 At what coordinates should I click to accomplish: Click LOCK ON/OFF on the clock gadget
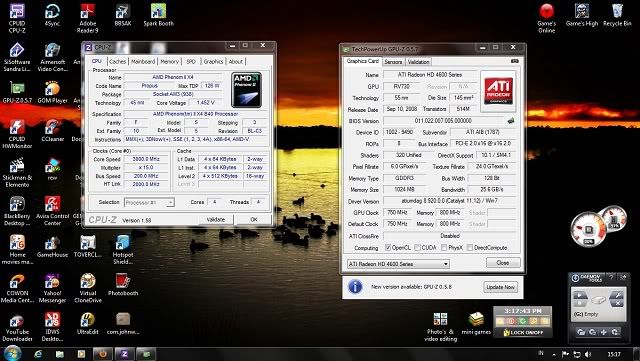(523, 332)
